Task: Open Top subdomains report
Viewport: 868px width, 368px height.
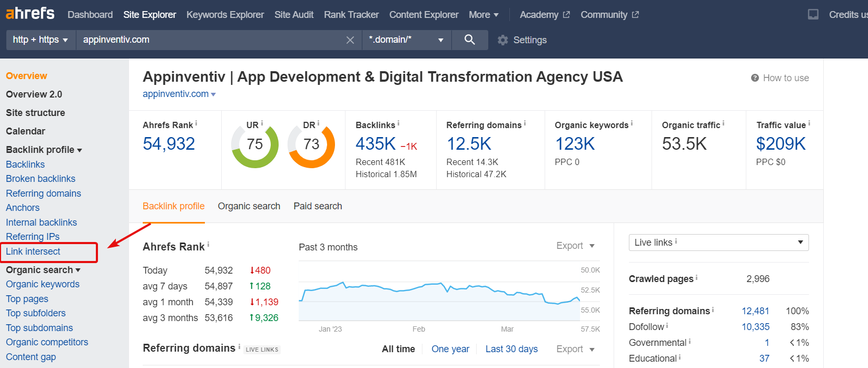Action: (40, 328)
